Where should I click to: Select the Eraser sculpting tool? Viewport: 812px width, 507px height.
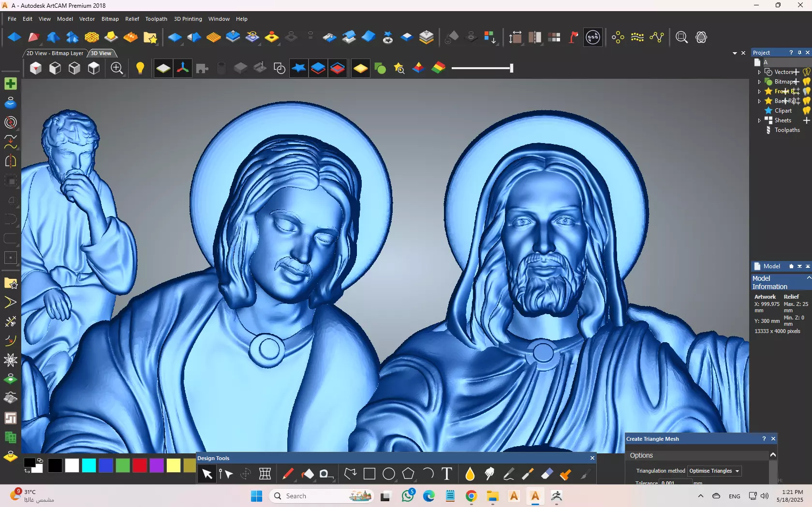click(x=547, y=474)
